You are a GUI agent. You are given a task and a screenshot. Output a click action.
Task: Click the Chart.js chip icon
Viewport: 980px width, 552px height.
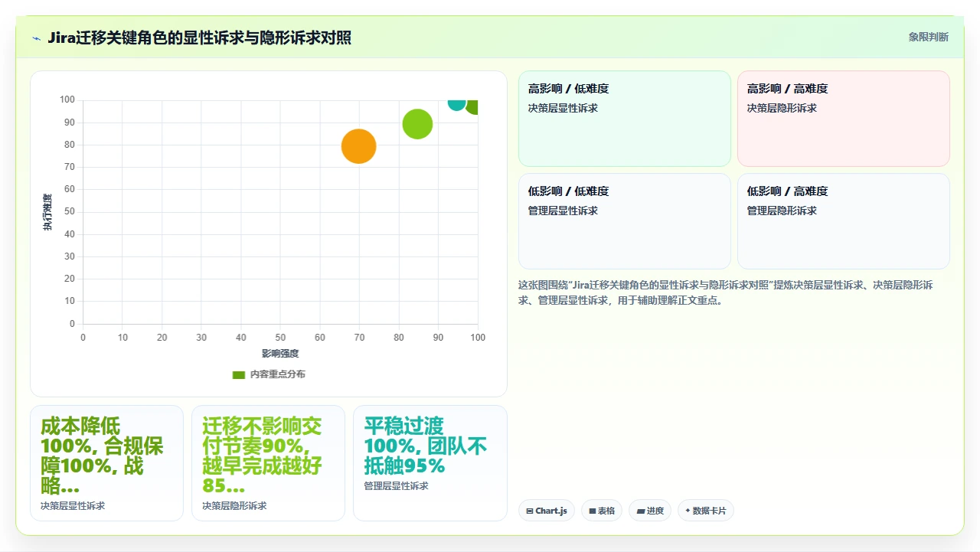530,511
